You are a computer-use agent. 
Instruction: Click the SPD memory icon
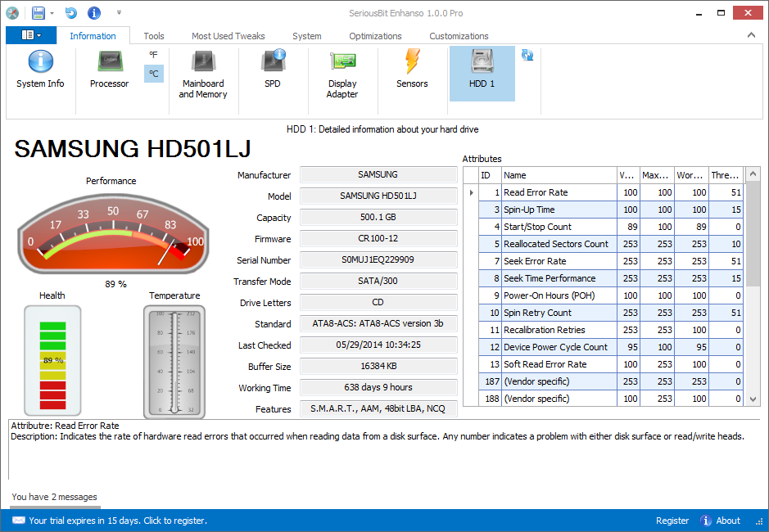pos(273,70)
